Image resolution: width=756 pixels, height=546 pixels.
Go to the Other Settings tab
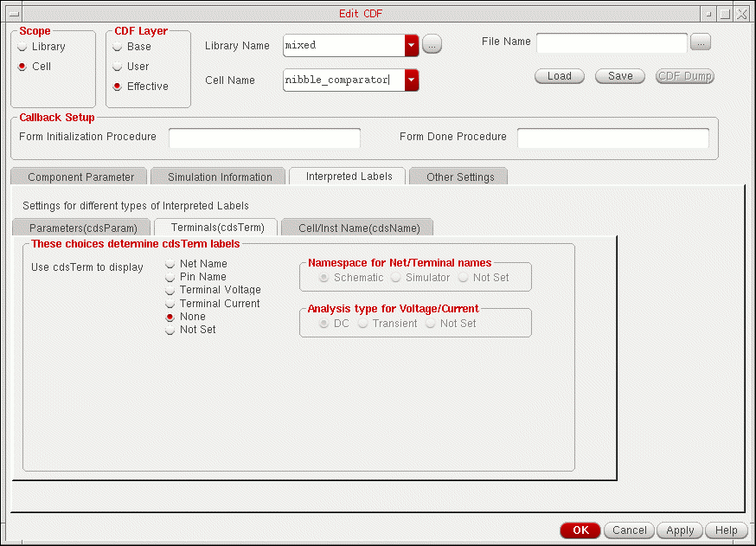point(459,177)
